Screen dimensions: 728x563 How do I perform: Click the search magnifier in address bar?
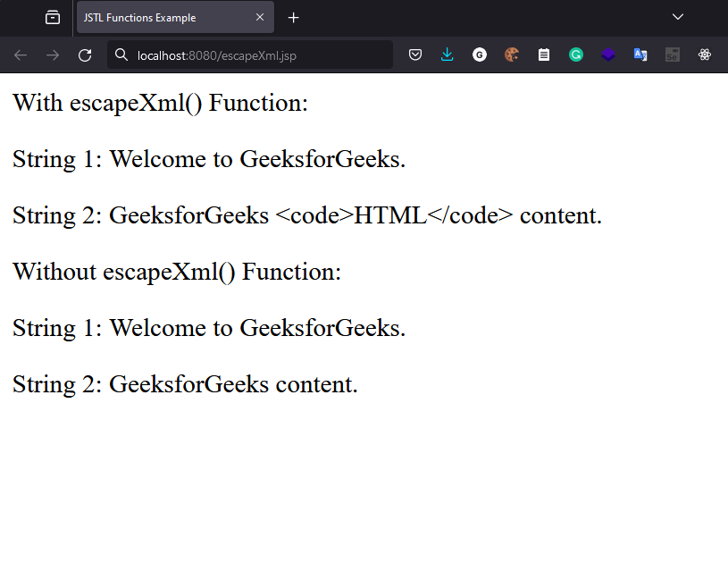click(x=121, y=55)
